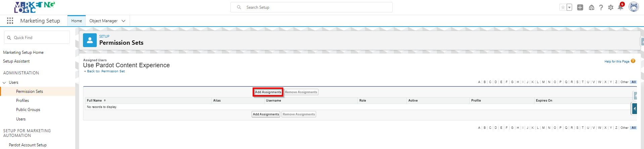Viewport: 644px width, 149px height.
Task: Go to Marketing Setup Home
Action: point(23,52)
